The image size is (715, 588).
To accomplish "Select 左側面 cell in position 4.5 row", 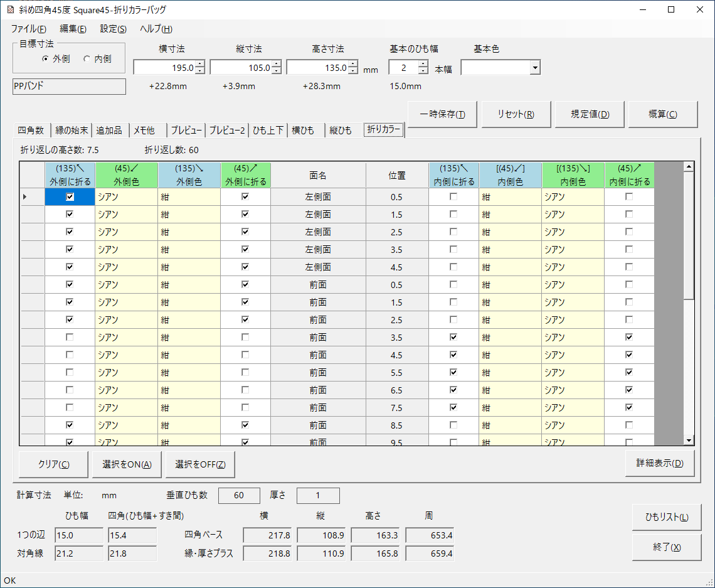I will pos(318,267).
